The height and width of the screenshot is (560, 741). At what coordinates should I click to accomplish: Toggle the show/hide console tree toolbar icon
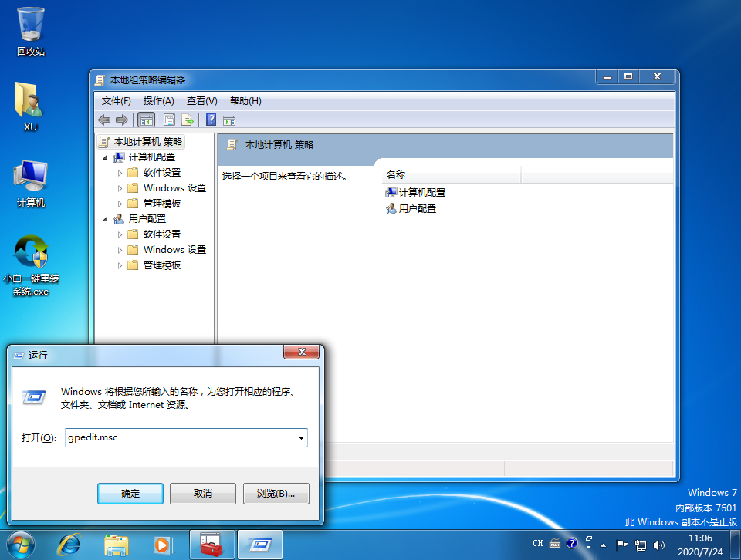click(x=146, y=120)
